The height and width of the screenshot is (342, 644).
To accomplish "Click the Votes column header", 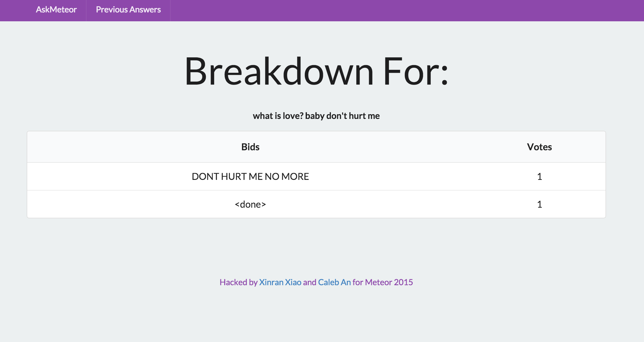I will (x=539, y=147).
